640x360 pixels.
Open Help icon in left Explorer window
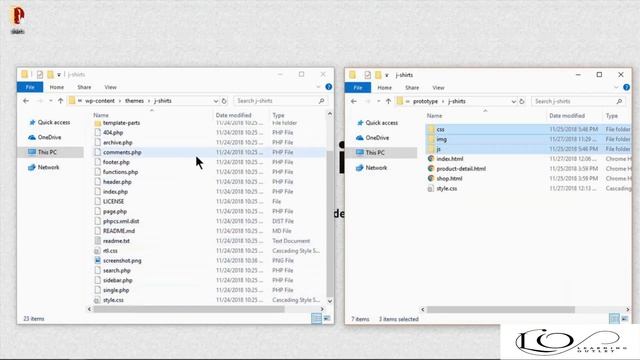point(329,87)
